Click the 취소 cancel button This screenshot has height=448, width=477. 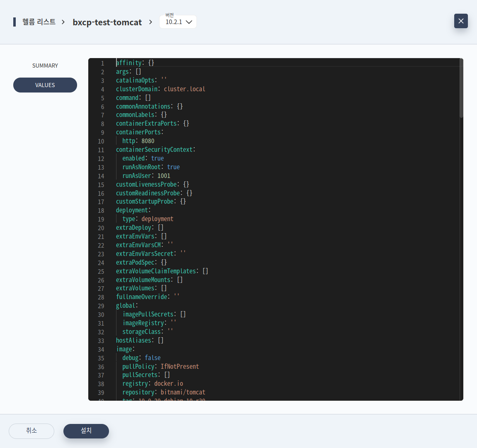31,431
